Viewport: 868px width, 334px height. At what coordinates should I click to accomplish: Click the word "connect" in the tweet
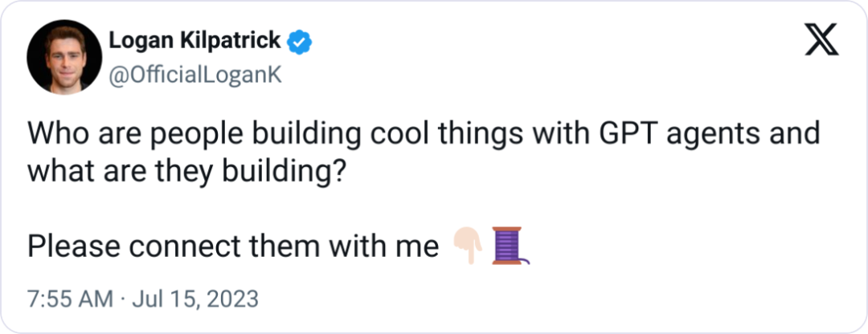click(x=178, y=246)
